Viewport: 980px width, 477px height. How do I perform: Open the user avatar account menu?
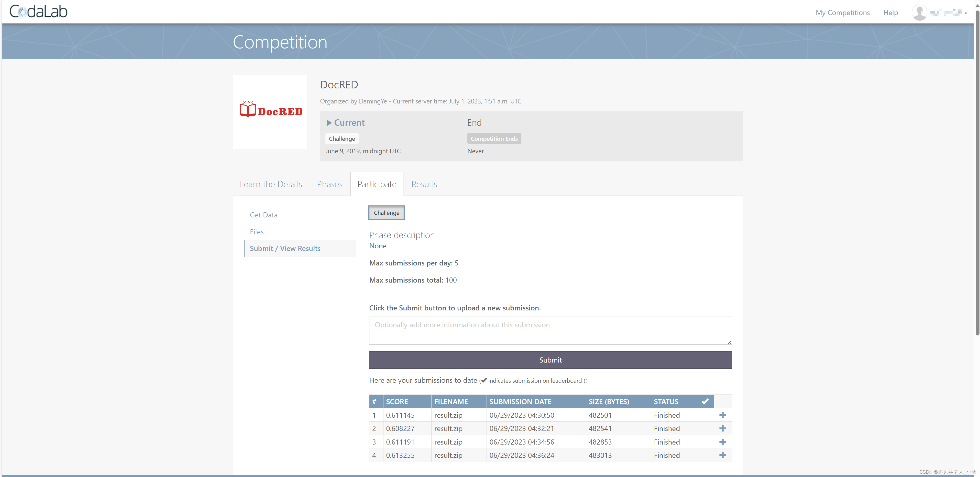(x=920, y=12)
